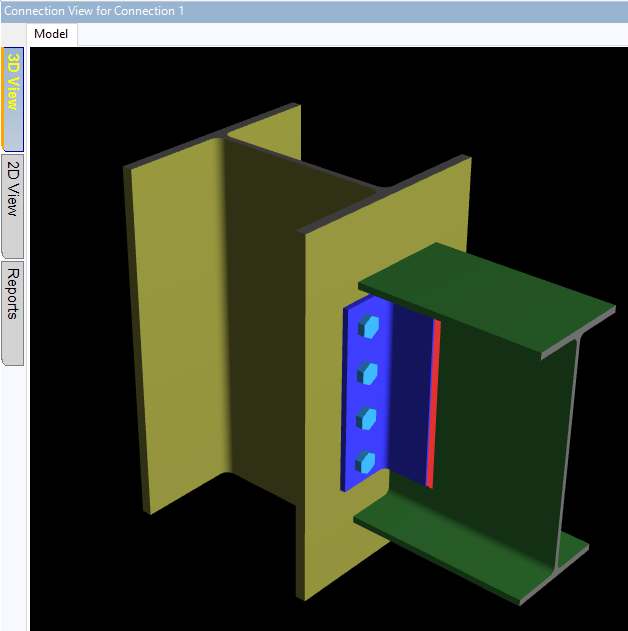Select the 3D View side tab
Viewport: 628px width, 631px height.
[x=12, y=98]
